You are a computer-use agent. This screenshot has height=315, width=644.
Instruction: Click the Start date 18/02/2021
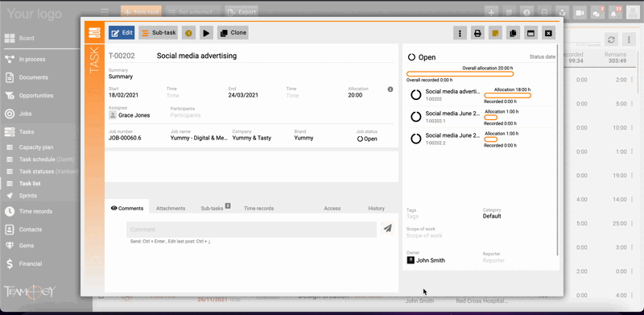123,95
